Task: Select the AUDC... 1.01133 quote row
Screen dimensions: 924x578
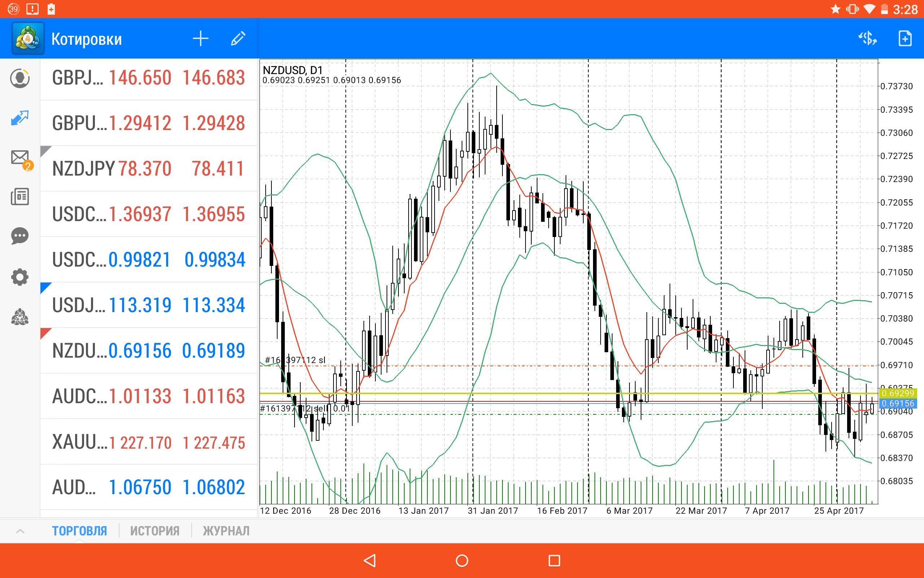Action: point(149,396)
